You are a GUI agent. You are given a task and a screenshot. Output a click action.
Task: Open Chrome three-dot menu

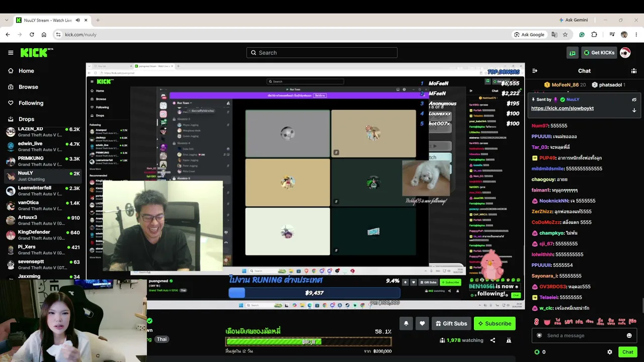click(x=636, y=35)
